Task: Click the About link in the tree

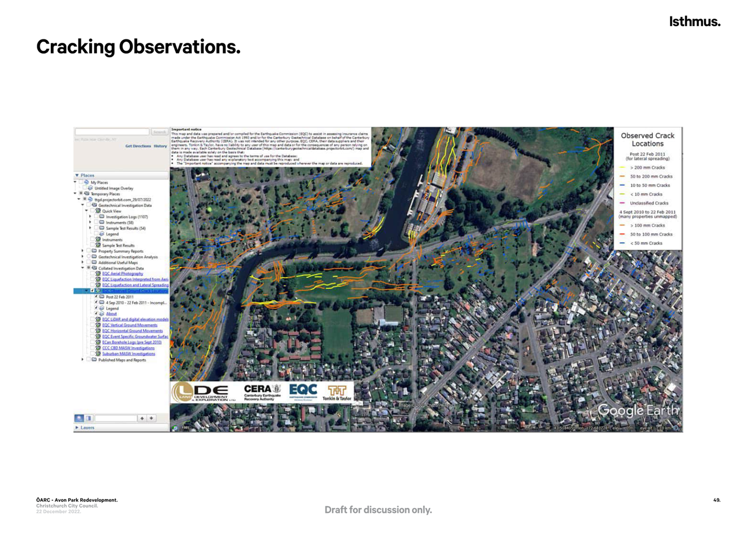Action: click(111, 314)
